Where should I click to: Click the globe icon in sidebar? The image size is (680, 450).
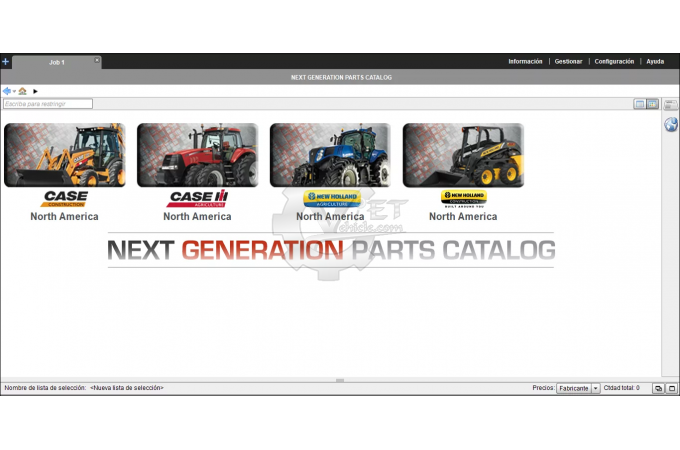(671, 125)
